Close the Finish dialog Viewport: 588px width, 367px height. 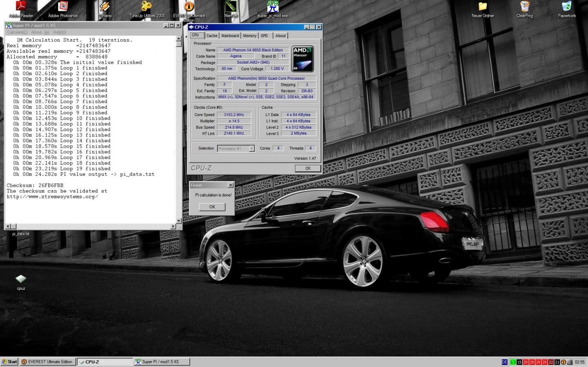click(x=230, y=185)
